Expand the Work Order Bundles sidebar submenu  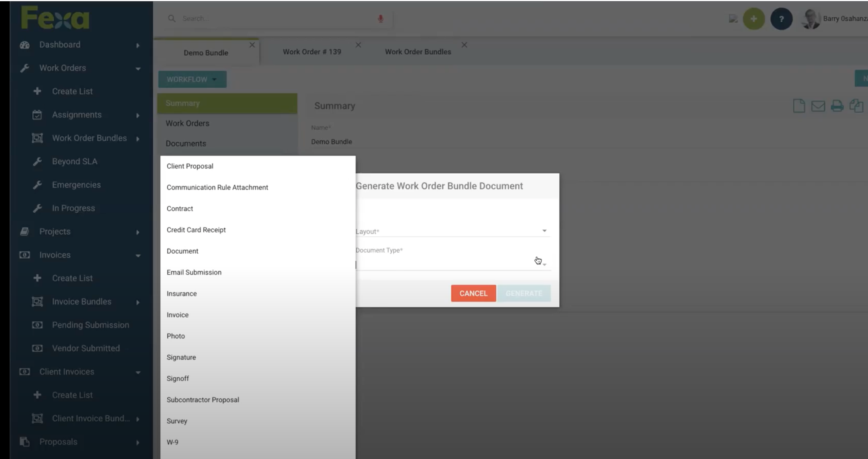[x=138, y=138]
